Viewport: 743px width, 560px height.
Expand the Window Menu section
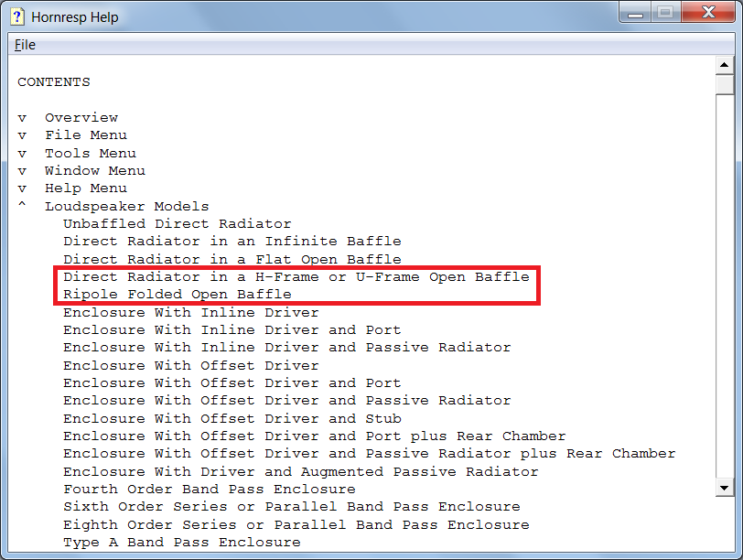tap(22, 171)
